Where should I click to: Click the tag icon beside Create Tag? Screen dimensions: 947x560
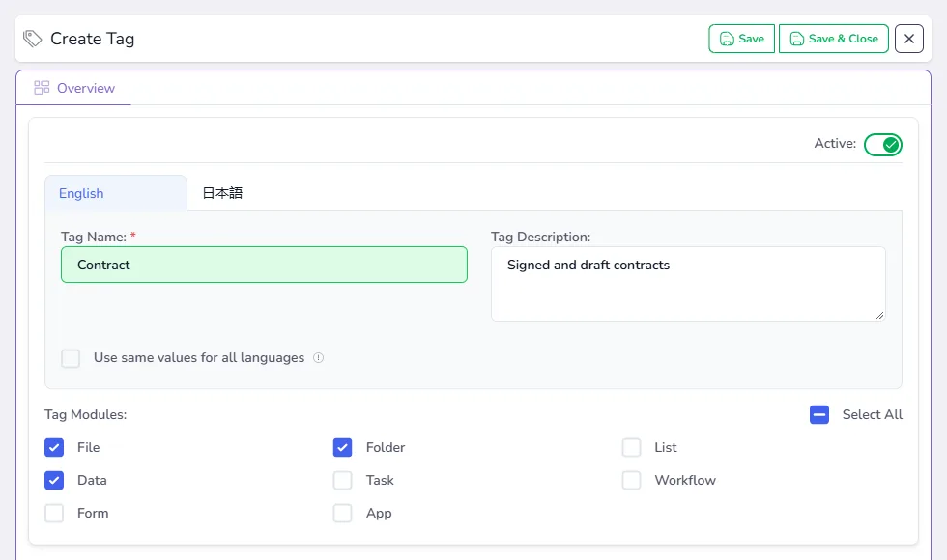coord(32,39)
